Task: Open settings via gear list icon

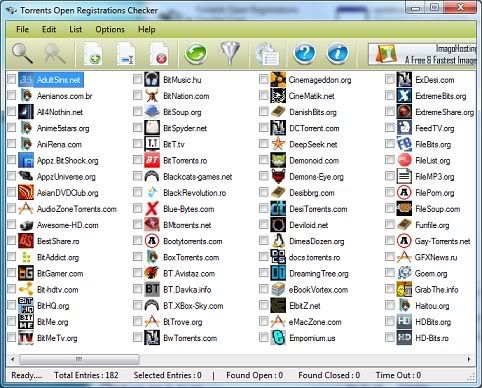Action: point(268,54)
